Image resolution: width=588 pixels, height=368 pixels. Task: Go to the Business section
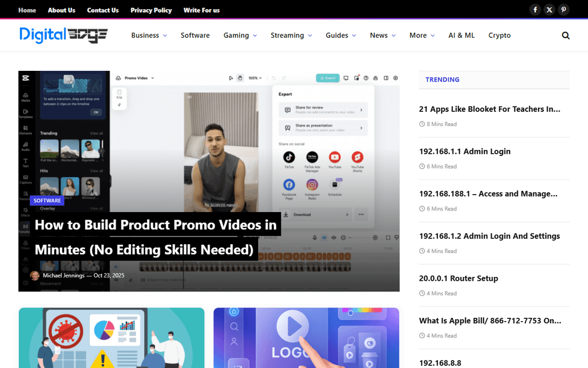tap(145, 35)
